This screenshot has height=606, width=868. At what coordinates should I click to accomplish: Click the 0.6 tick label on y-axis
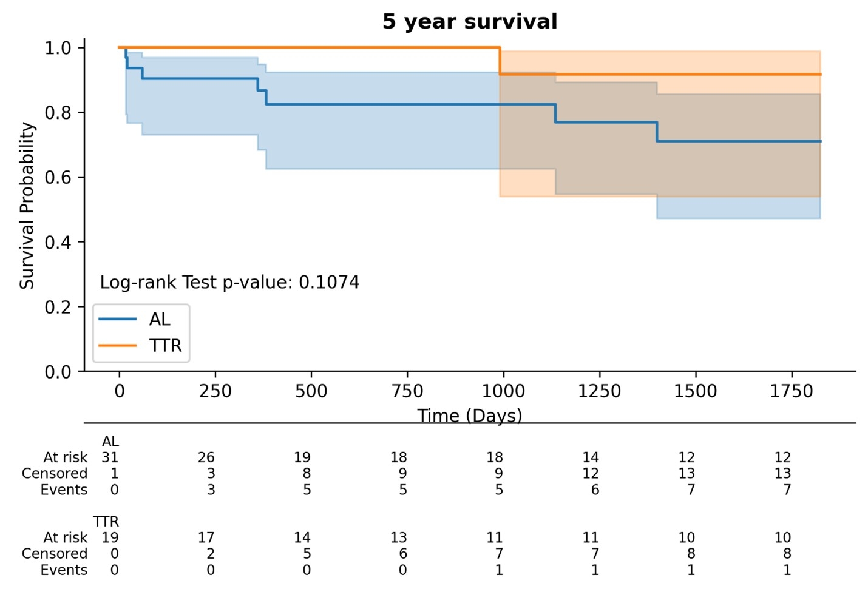coord(58,178)
